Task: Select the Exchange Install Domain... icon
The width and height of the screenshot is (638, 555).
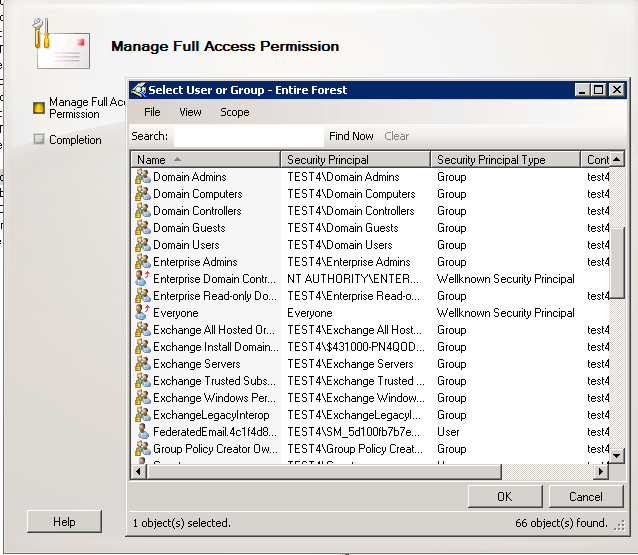Action: coord(143,347)
